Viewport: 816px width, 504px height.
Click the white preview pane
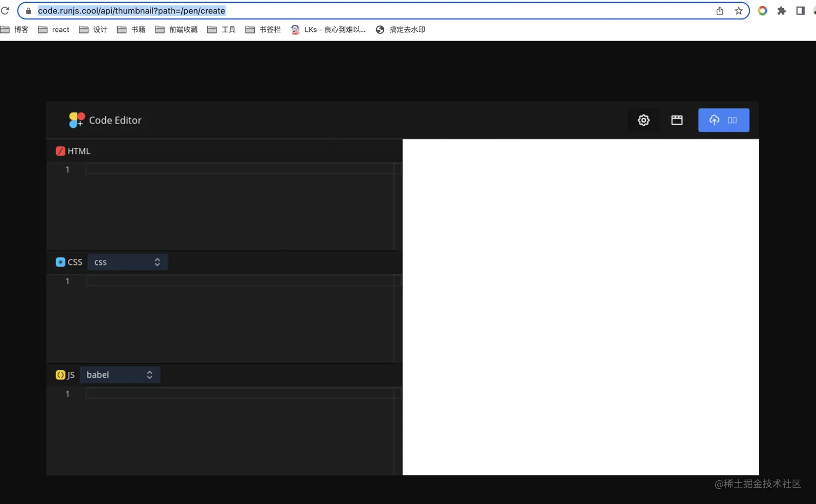pos(581,307)
